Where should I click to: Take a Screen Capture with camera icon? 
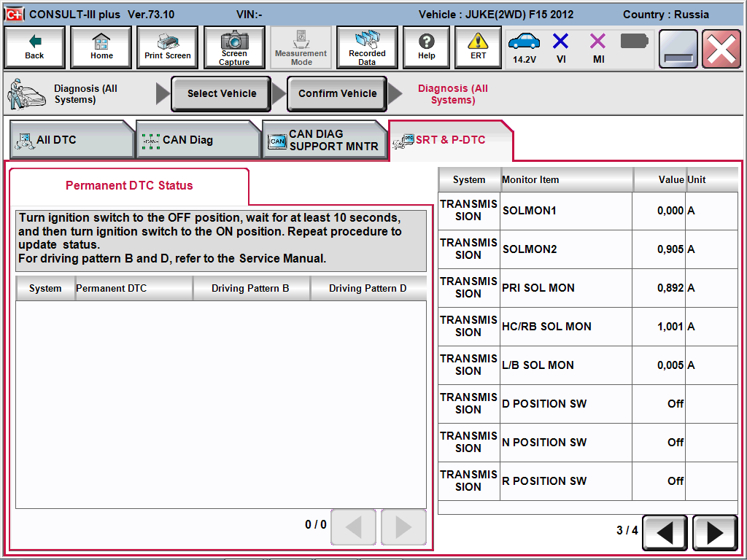(234, 48)
